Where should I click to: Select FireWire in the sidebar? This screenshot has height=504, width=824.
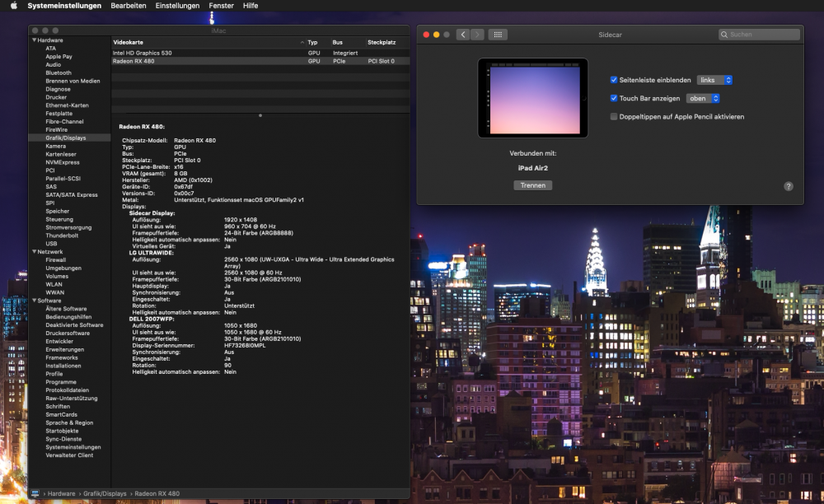click(x=56, y=129)
